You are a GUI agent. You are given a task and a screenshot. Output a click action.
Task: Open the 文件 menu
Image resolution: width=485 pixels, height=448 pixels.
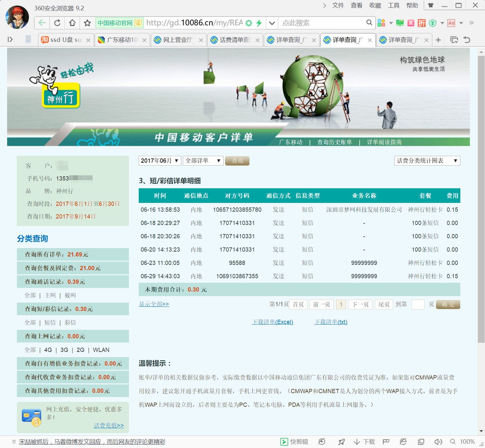pos(338,6)
